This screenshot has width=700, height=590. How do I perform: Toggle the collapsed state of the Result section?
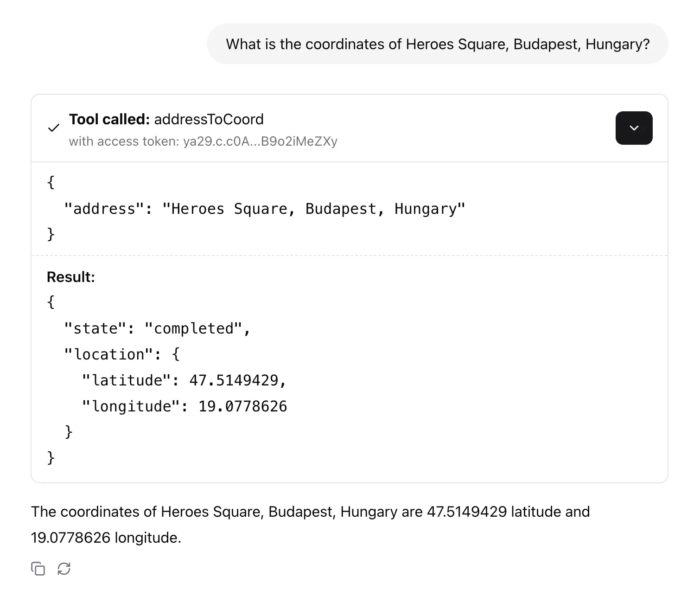pyautogui.click(x=634, y=128)
